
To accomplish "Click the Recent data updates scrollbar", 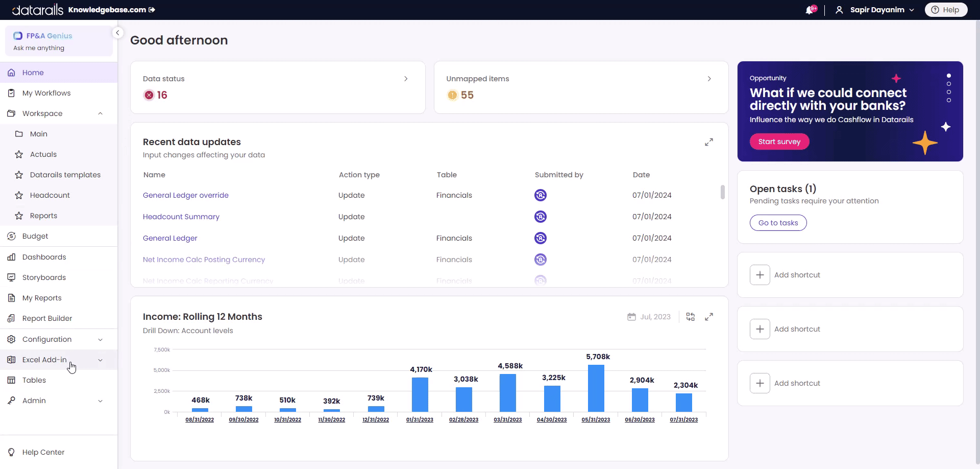I will [722, 192].
